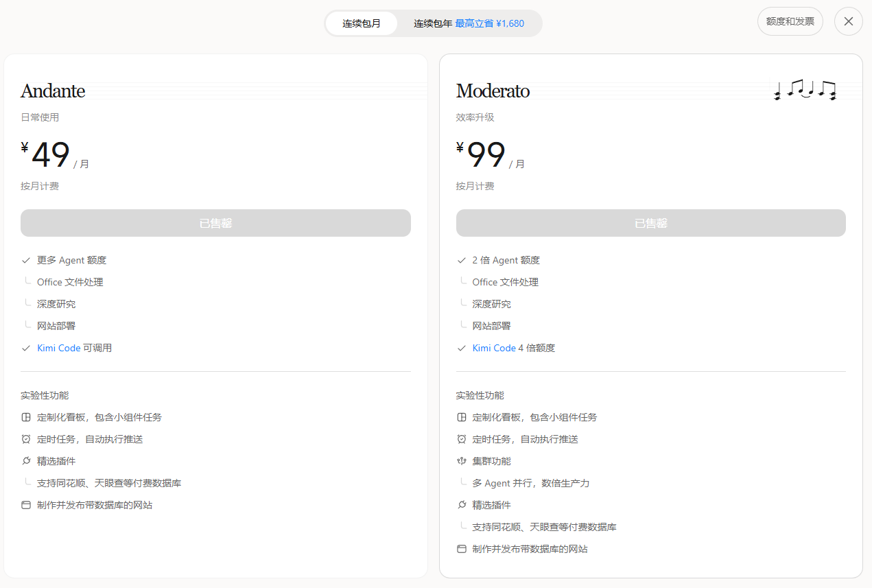The image size is (872, 588).
Task: Click the 日常使用 subtitle
Action: pos(40,117)
